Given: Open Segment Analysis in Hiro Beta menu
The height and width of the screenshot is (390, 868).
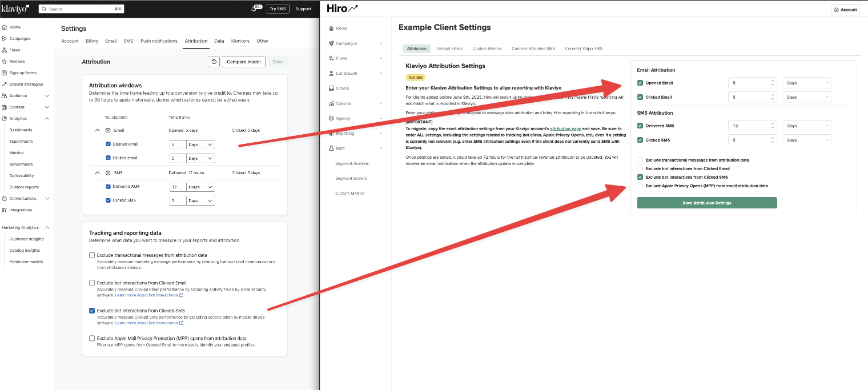Looking at the screenshot, I should [x=352, y=163].
